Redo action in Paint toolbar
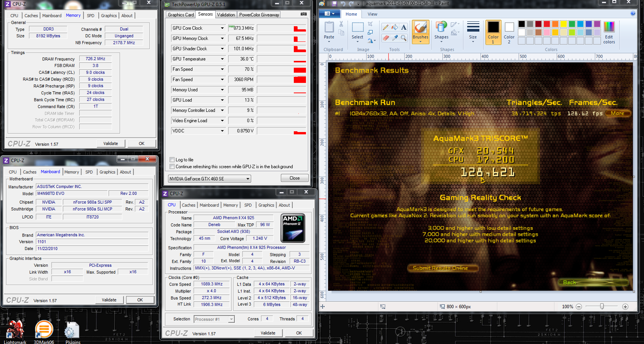 coord(351,3)
